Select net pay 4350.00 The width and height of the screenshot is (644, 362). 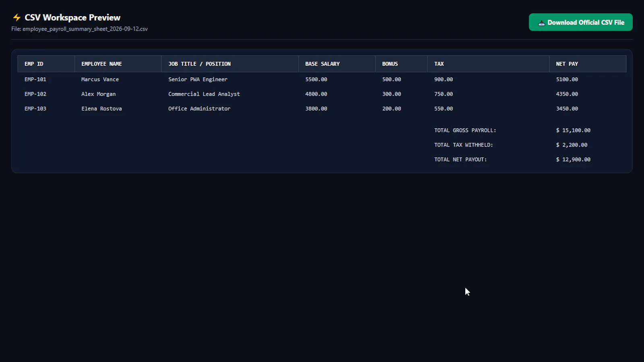coord(567,94)
